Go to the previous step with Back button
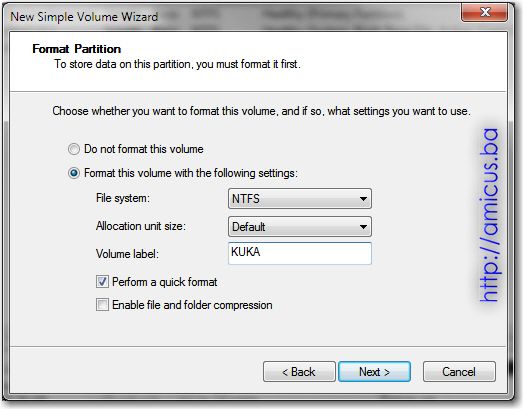This screenshot has height=409, width=523. [299, 372]
